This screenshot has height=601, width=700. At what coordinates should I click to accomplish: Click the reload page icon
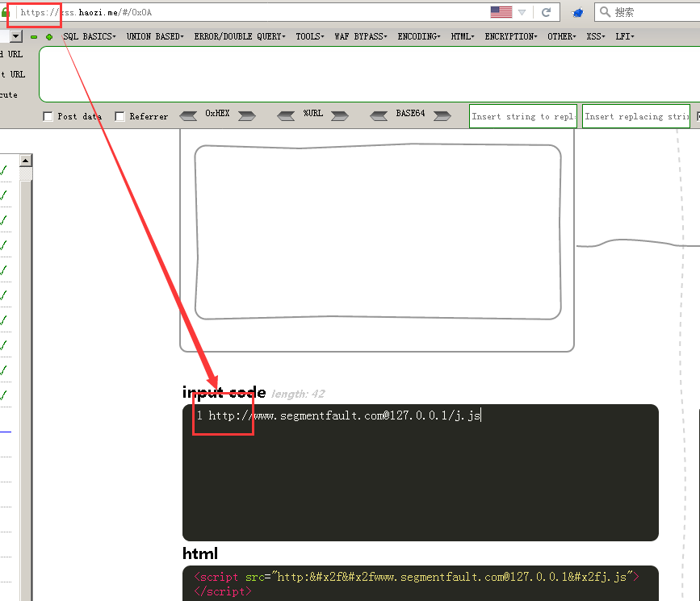point(547,12)
